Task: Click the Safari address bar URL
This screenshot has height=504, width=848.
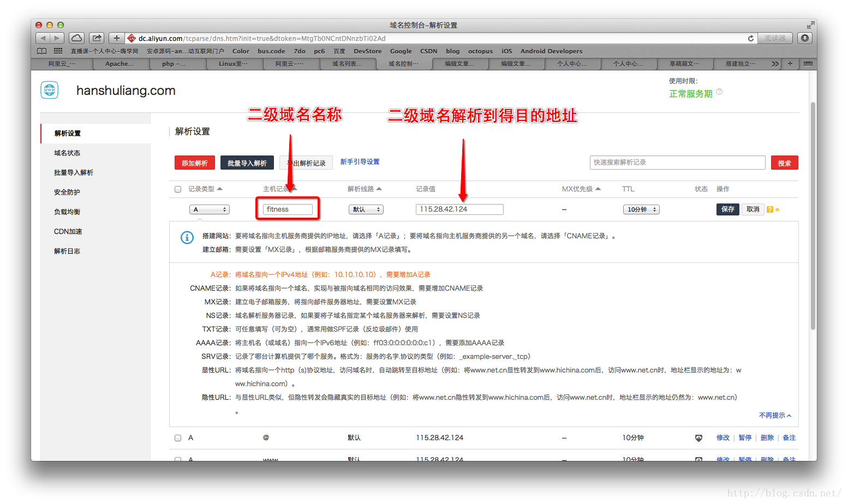Action: [262, 38]
